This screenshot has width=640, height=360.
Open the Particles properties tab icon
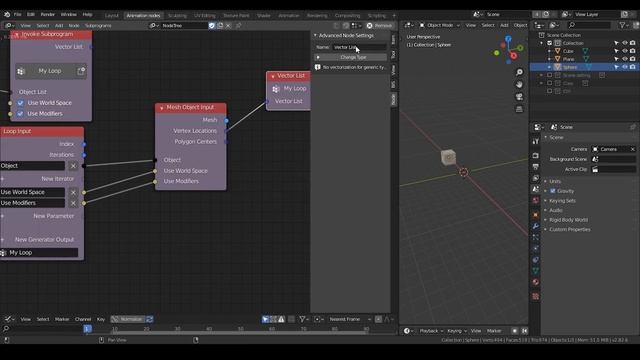point(536,237)
